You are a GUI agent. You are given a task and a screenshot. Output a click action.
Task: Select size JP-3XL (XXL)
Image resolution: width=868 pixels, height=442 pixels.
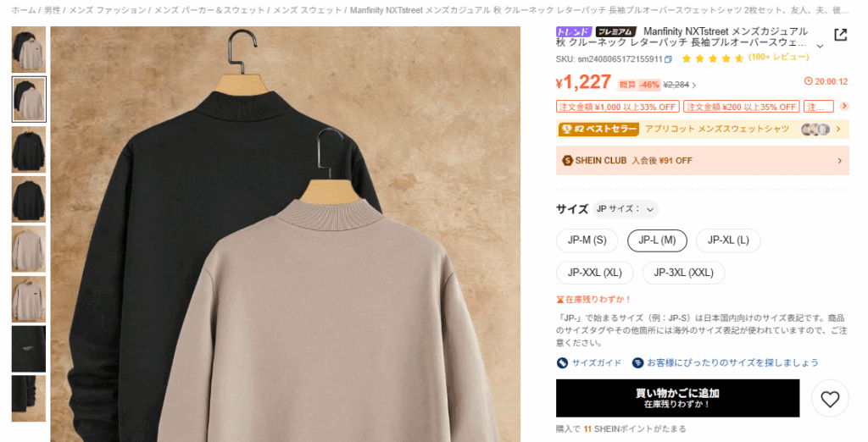coord(683,273)
